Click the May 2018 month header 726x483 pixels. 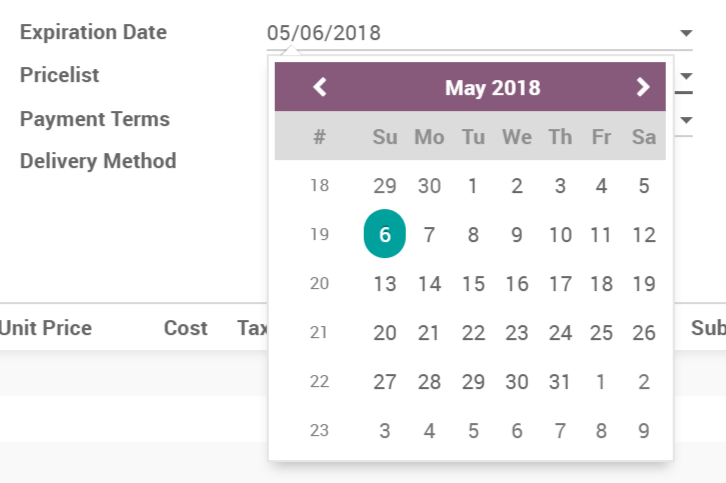[492, 87]
